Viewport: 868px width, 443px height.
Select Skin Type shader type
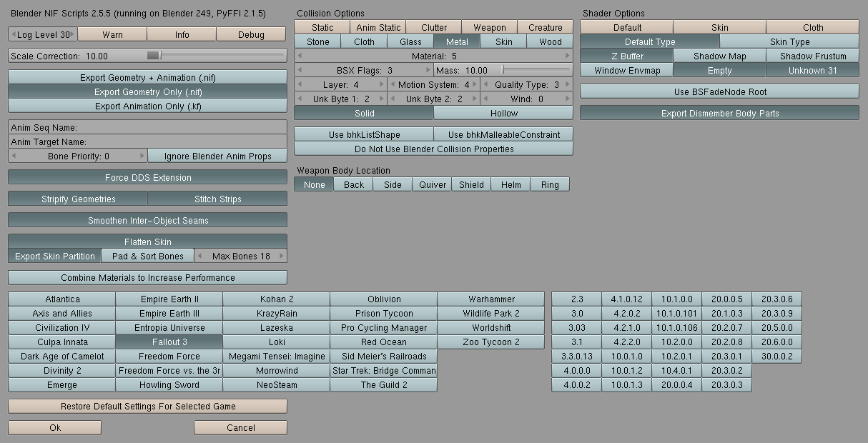pos(789,41)
